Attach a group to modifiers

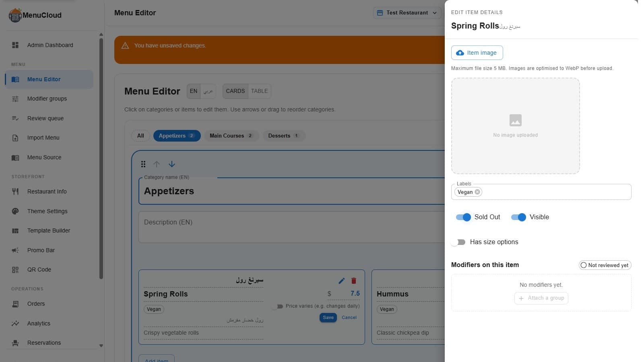point(541,298)
